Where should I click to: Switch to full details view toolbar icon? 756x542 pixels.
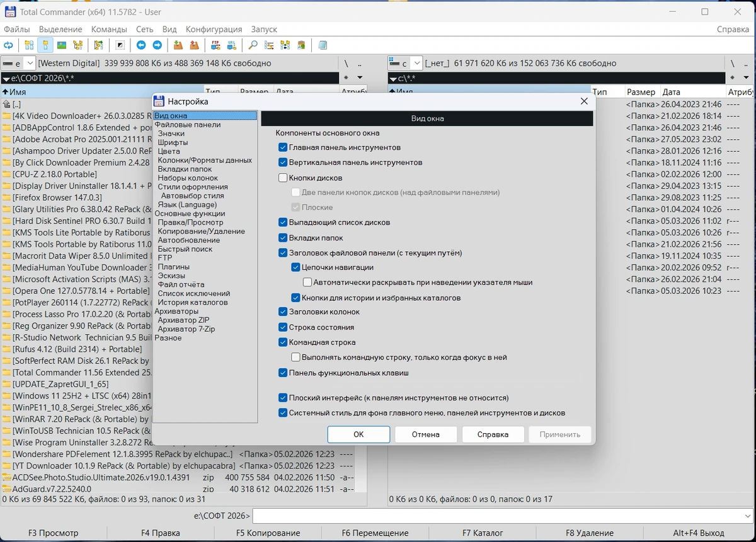click(45, 45)
